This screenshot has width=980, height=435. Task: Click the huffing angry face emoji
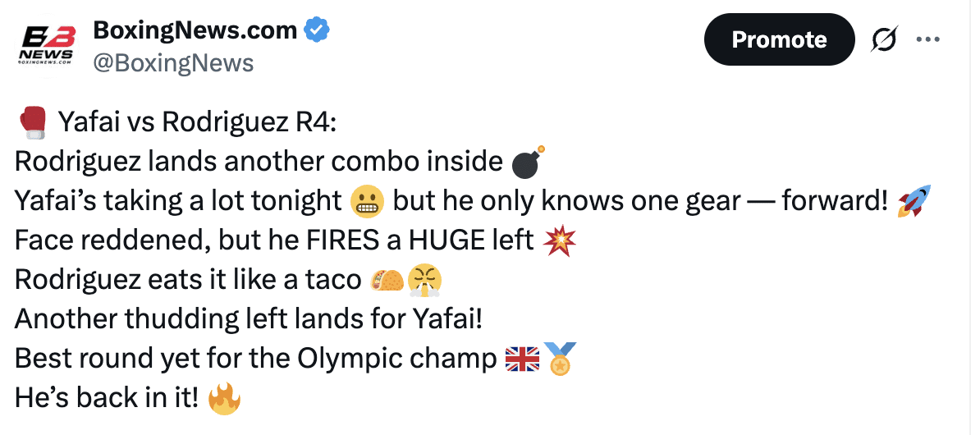425,280
